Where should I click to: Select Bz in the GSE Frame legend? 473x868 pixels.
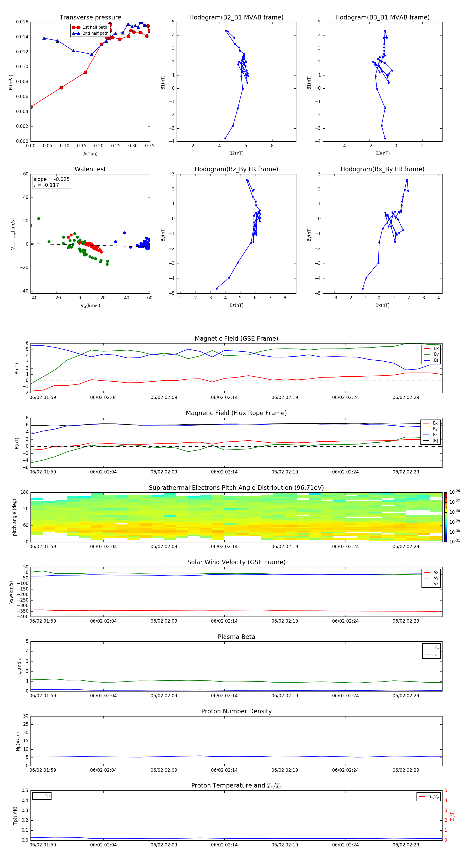point(431,360)
